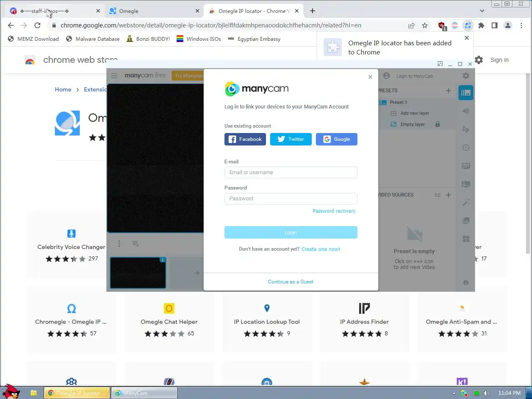Add a new preset with the Presets plus icon
Screen dimensions: 532x399
[x=448, y=91]
